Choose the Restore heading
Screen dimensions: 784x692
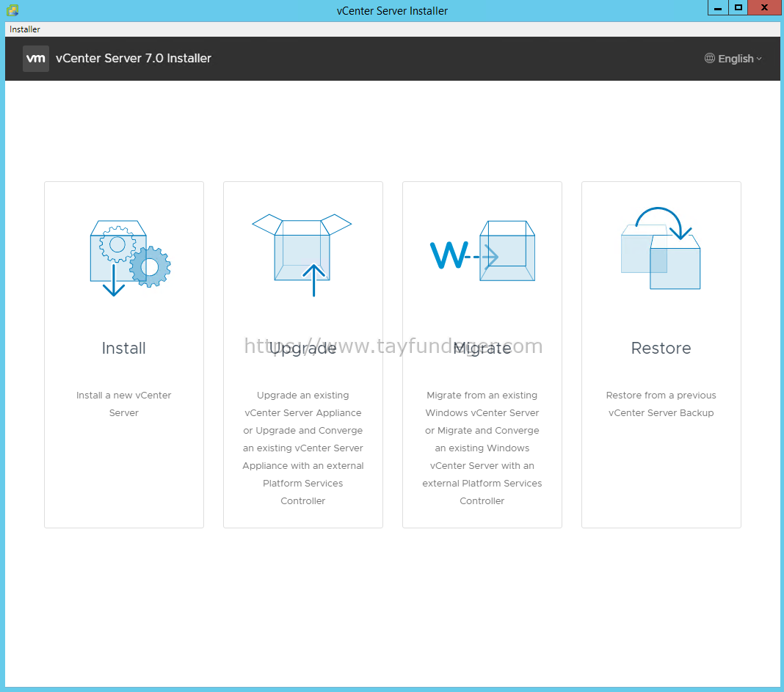click(x=661, y=348)
